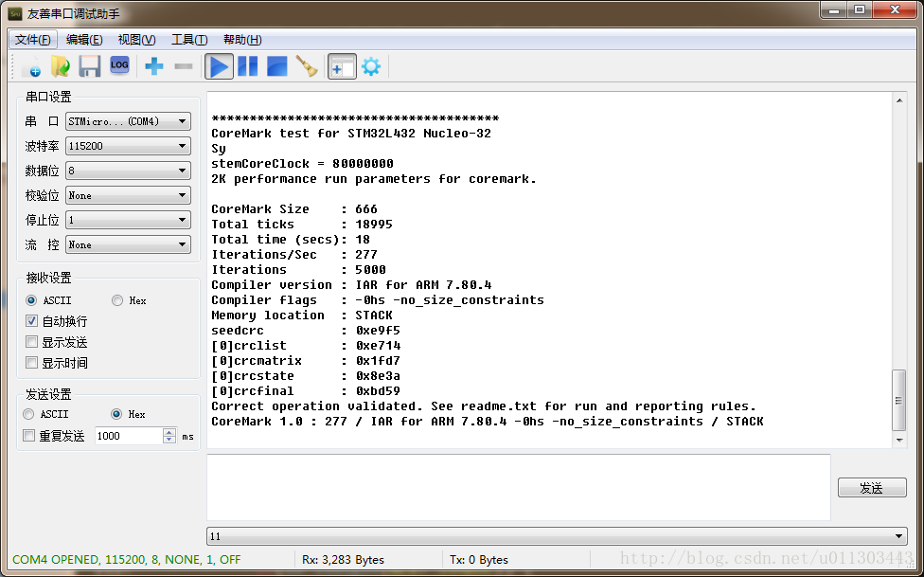
Task: Click the 'CoreMark Size : 666' line
Action: pyautogui.click(x=294, y=208)
